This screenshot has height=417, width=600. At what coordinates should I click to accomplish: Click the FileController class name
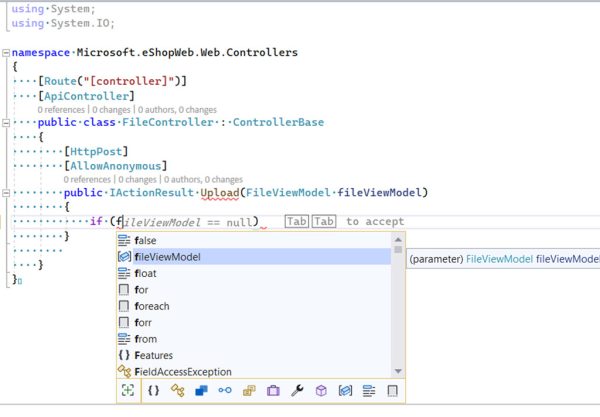point(168,122)
